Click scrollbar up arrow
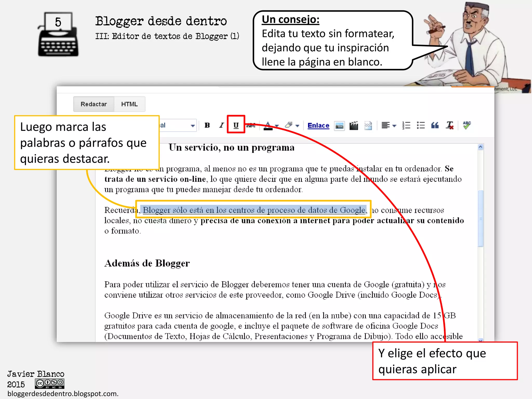Screen dimensions: 532x399 coord(481,147)
